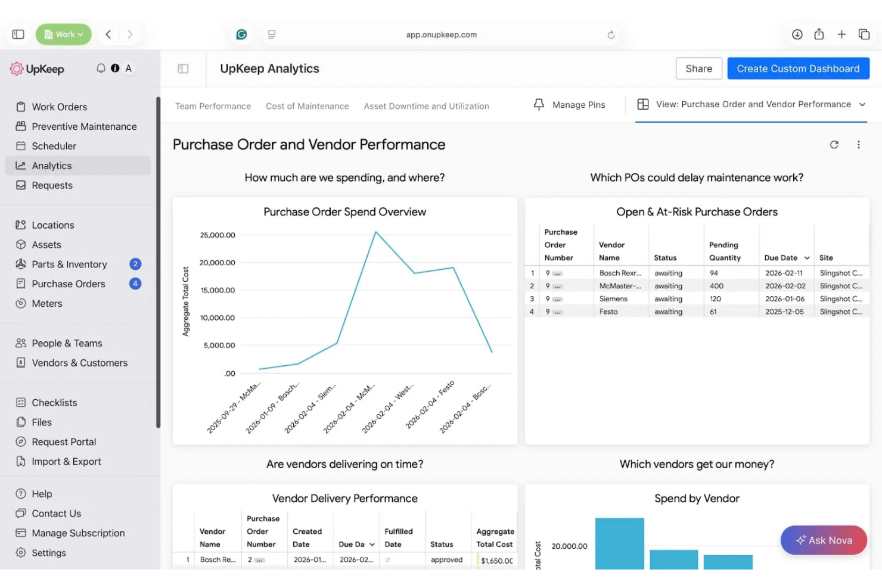
Task: Refresh the Purchase Order dashboard
Action: (834, 145)
